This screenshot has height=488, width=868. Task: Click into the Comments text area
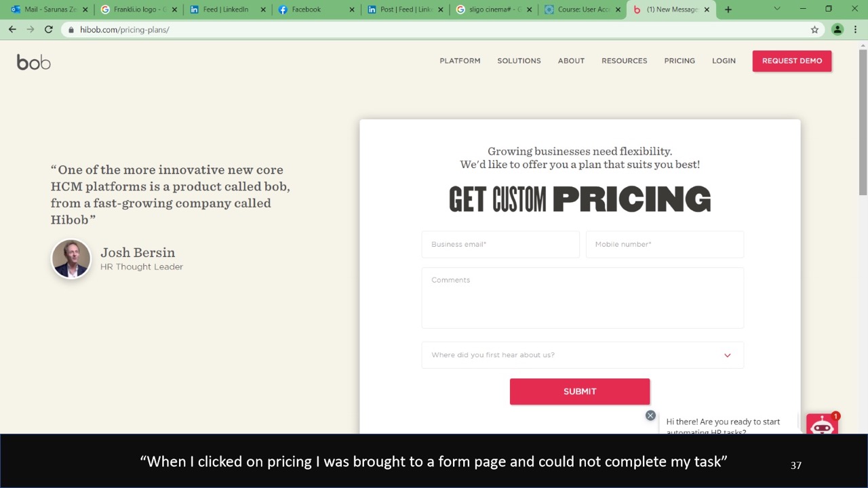[x=583, y=298]
